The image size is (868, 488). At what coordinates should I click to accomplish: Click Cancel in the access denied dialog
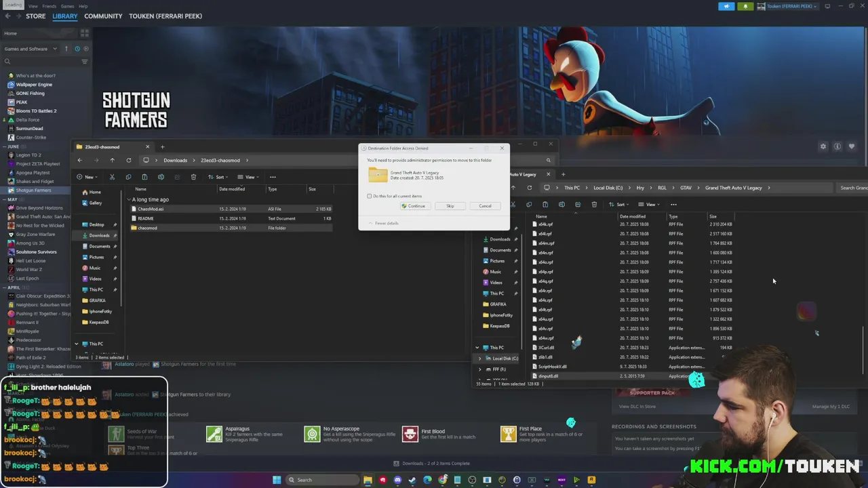[x=485, y=206]
